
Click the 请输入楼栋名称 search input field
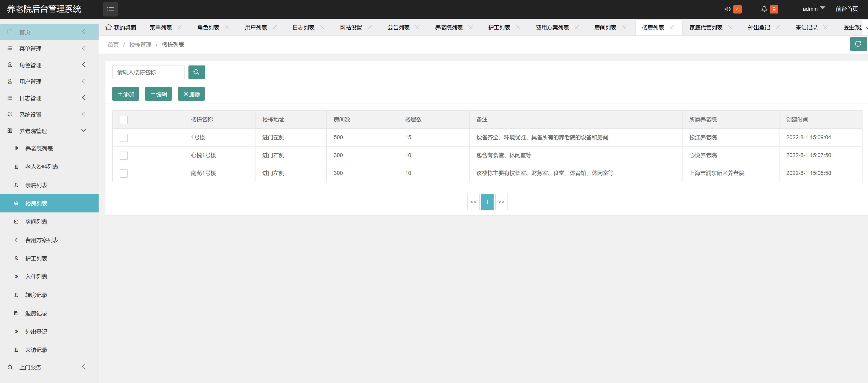[148, 72]
